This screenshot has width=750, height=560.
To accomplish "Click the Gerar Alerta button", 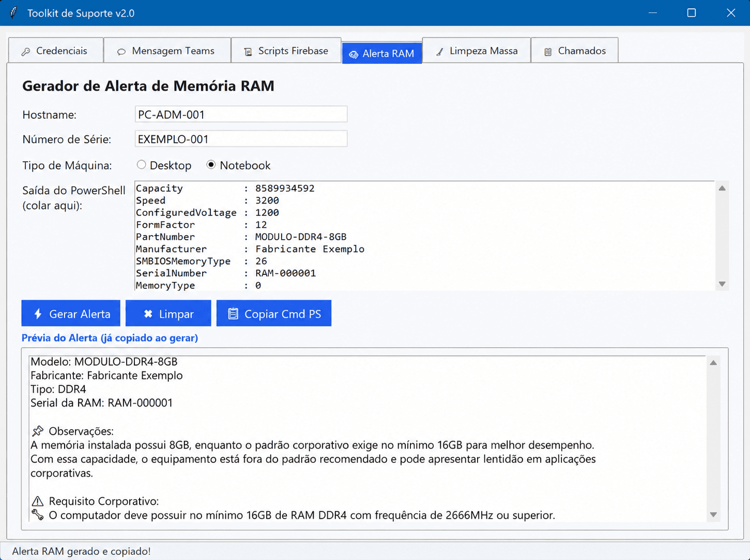I will point(71,313).
